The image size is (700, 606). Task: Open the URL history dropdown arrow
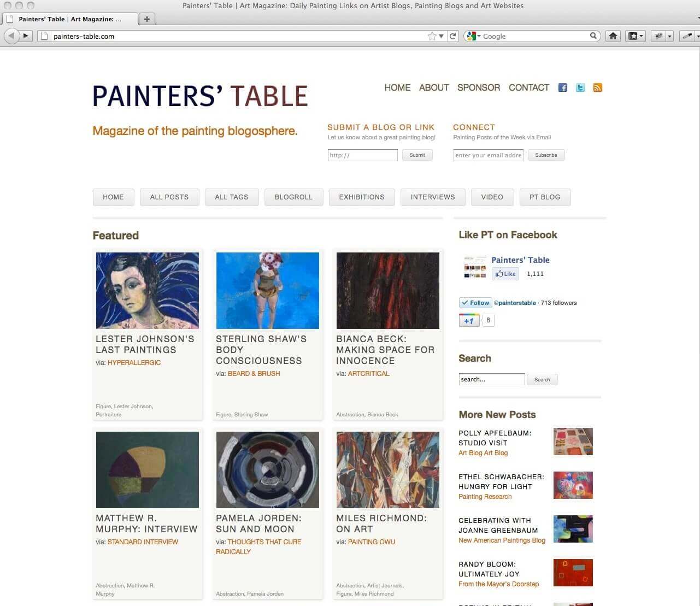[x=441, y=36]
